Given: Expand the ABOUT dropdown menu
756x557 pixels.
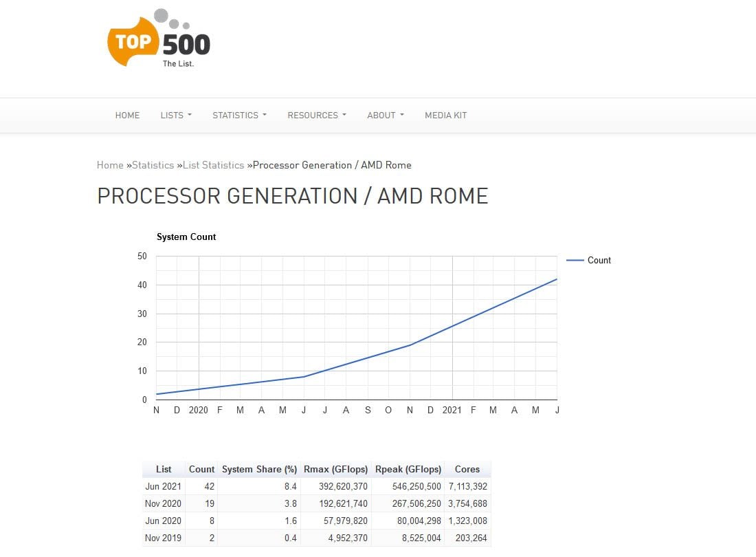Looking at the screenshot, I should (386, 116).
